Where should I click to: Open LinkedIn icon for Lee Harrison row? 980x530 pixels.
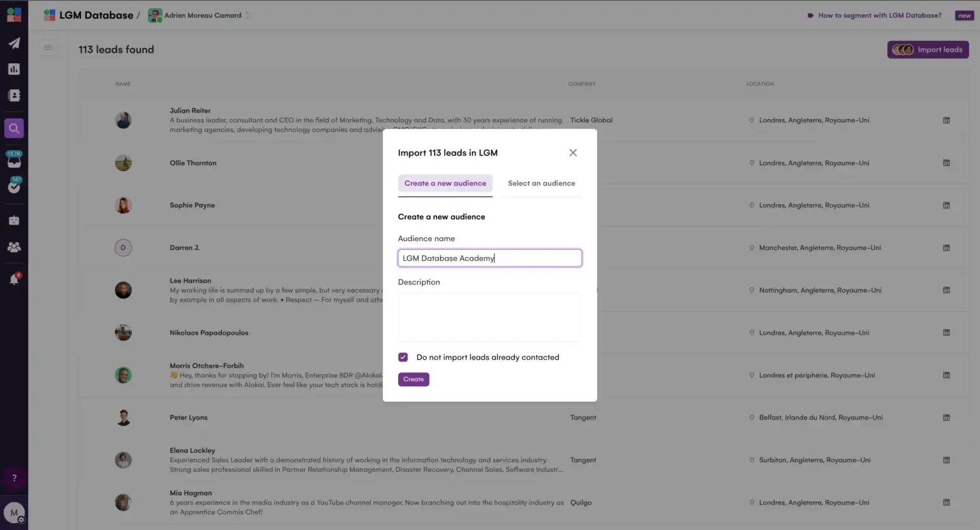(946, 290)
